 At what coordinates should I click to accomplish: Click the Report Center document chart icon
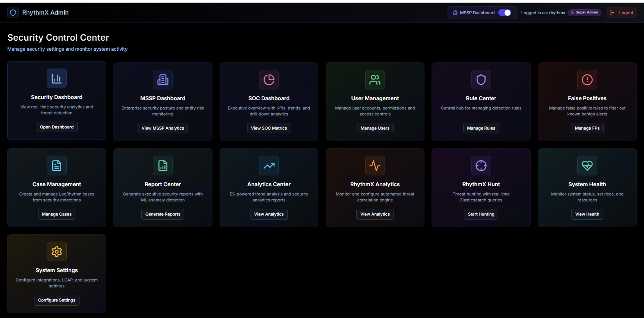[162, 166]
